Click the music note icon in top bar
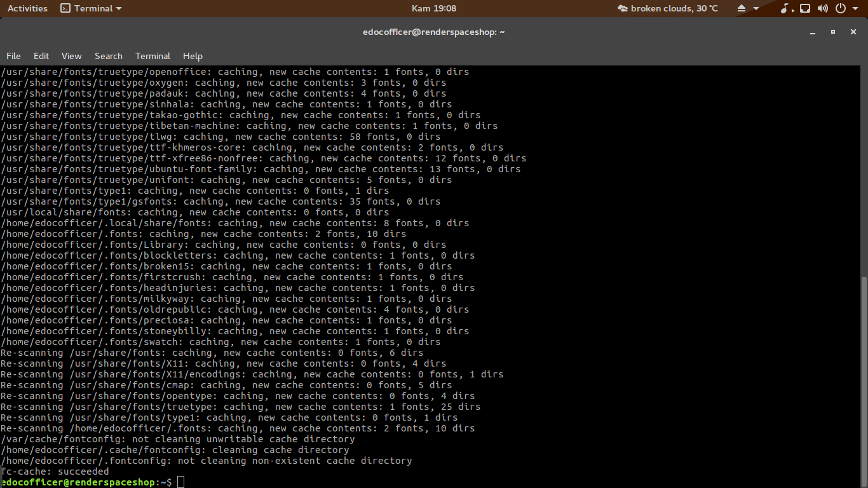The width and height of the screenshot is (868, 488). (785, 8)
